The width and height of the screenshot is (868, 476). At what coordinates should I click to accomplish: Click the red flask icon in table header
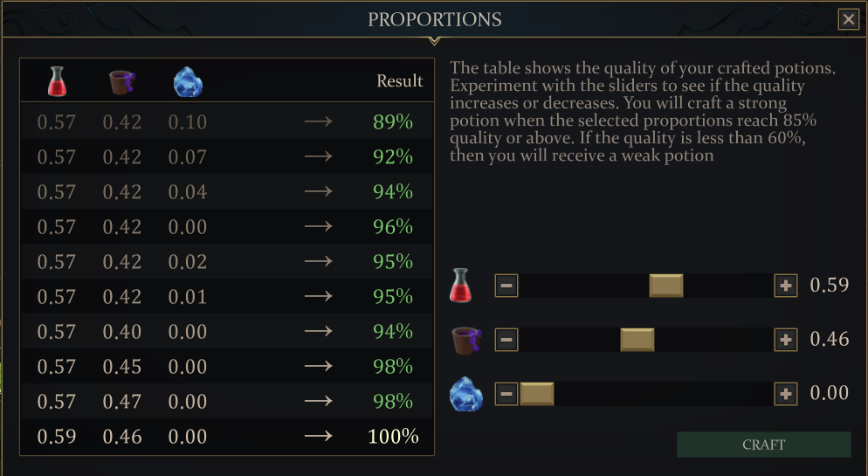point(57,81)
